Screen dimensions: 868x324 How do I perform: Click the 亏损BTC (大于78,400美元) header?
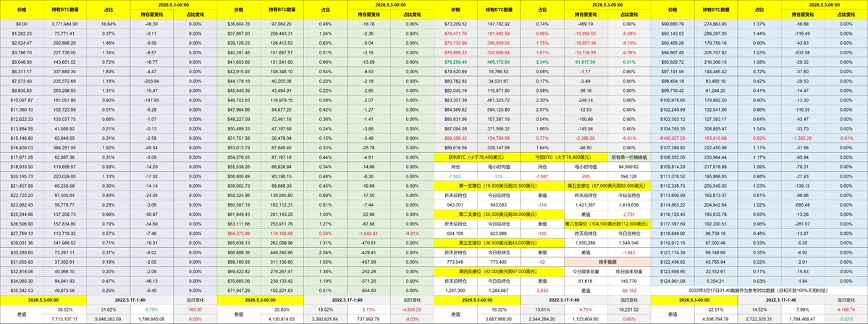[564, 157]
